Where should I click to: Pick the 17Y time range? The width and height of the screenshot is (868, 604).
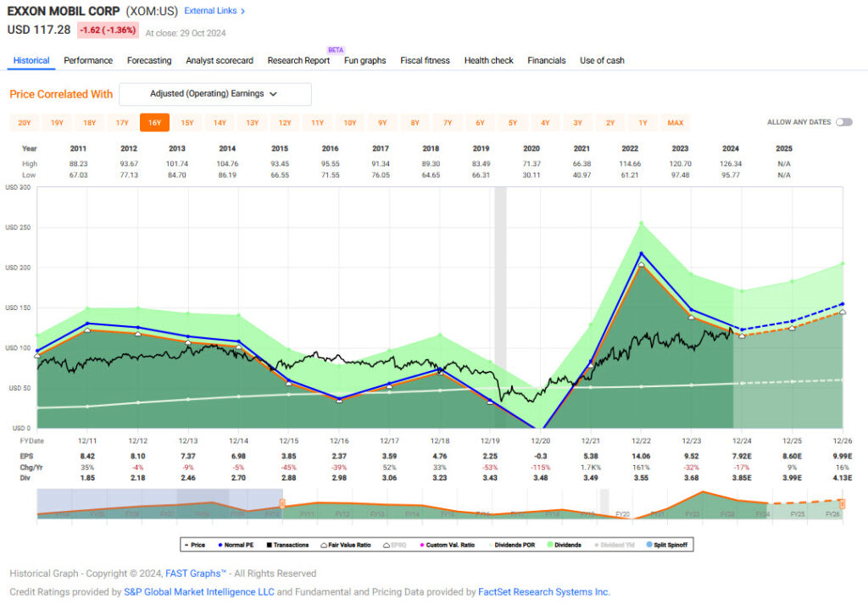pos(122,123)
